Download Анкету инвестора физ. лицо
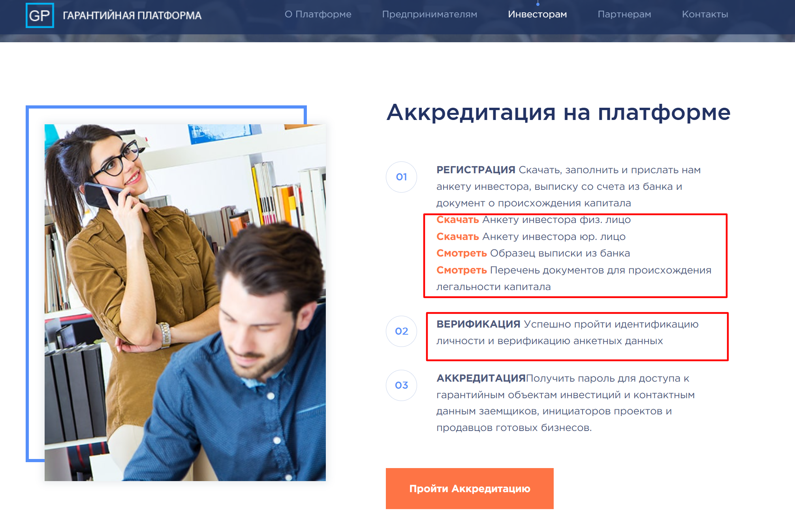795x532 pixels. click(x=457, y=220)
